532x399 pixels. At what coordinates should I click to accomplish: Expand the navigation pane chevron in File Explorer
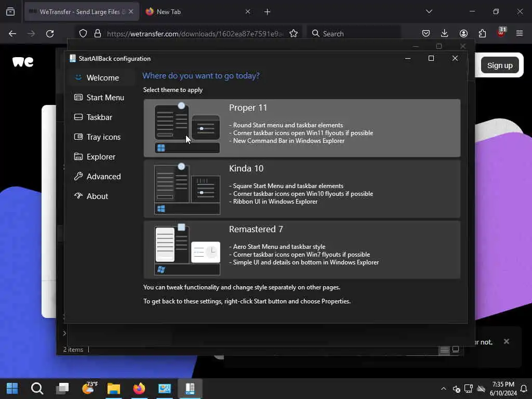coord(64,334)
